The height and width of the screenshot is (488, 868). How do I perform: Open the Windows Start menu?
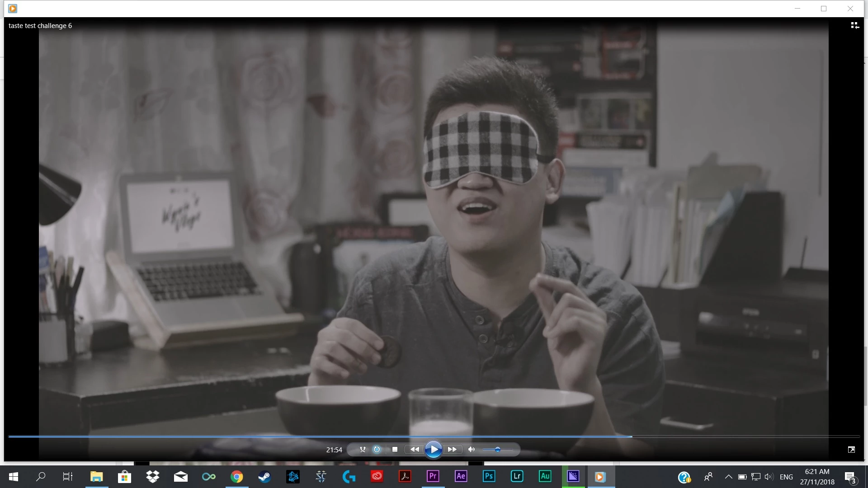tap(14, 476)
